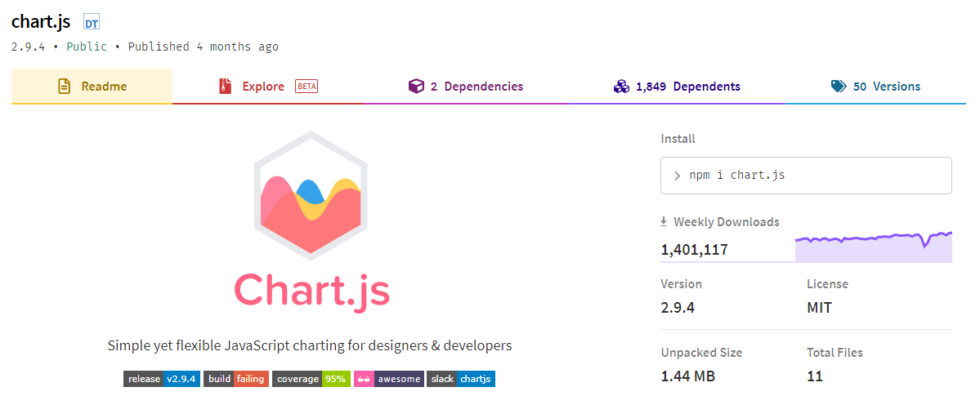The width and height of the screenshot is (980, 396).
Task: Open the 2 Dependencies tab
Action: click(466, 87)
